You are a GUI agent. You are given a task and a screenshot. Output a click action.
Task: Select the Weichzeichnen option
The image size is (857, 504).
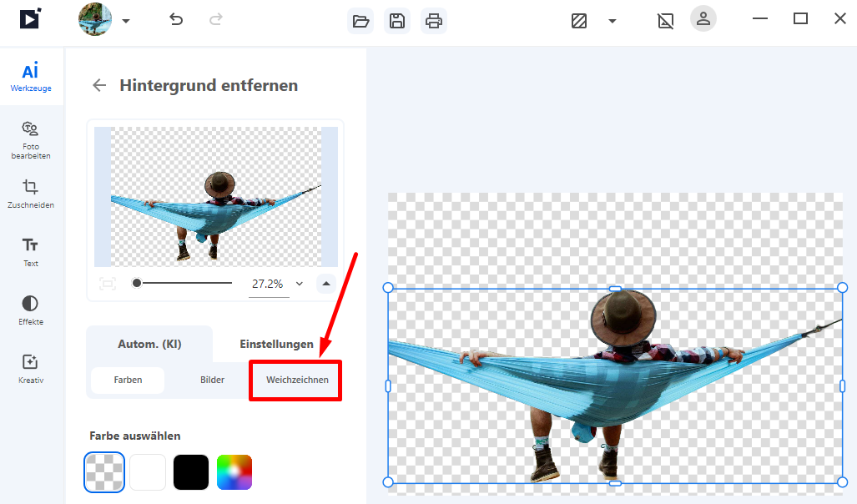point(297,380)
